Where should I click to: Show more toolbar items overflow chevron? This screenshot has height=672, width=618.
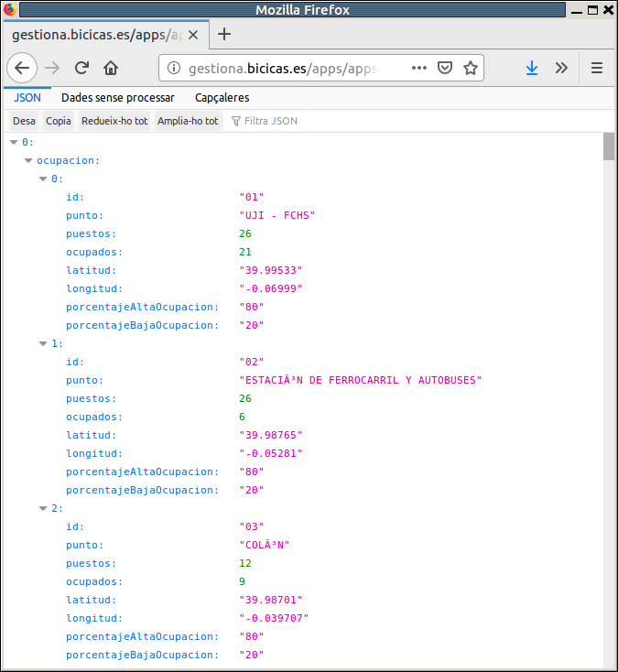click(561, 68)
